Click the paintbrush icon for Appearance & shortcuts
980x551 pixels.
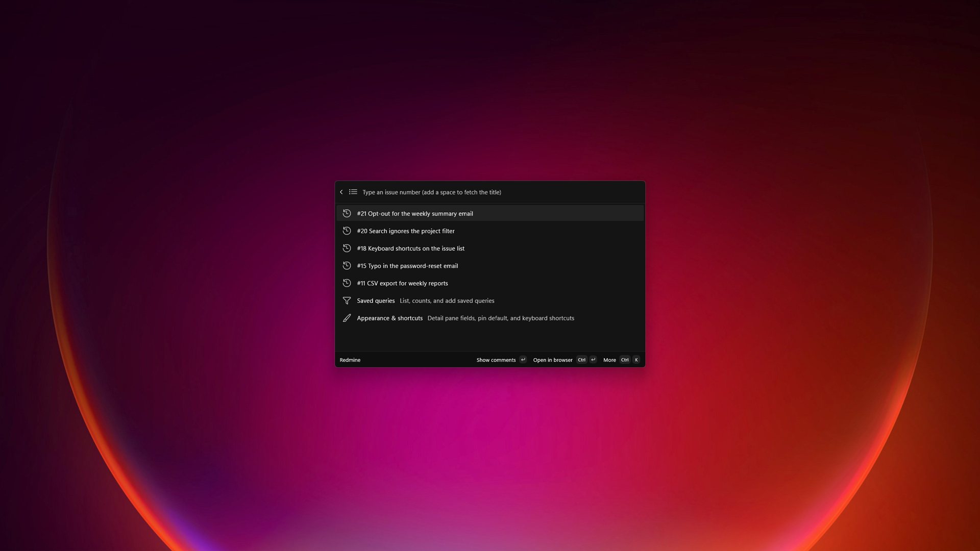(347, 318)
